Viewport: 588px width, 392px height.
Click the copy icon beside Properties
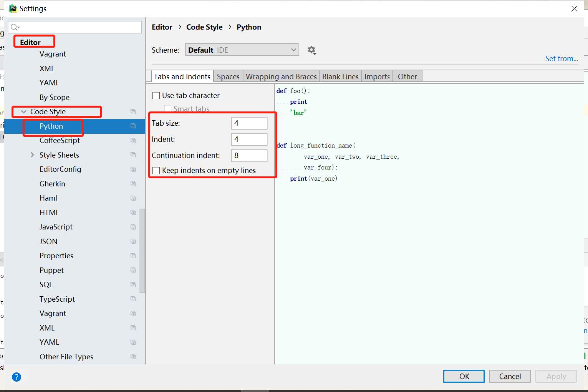point(133,256)
